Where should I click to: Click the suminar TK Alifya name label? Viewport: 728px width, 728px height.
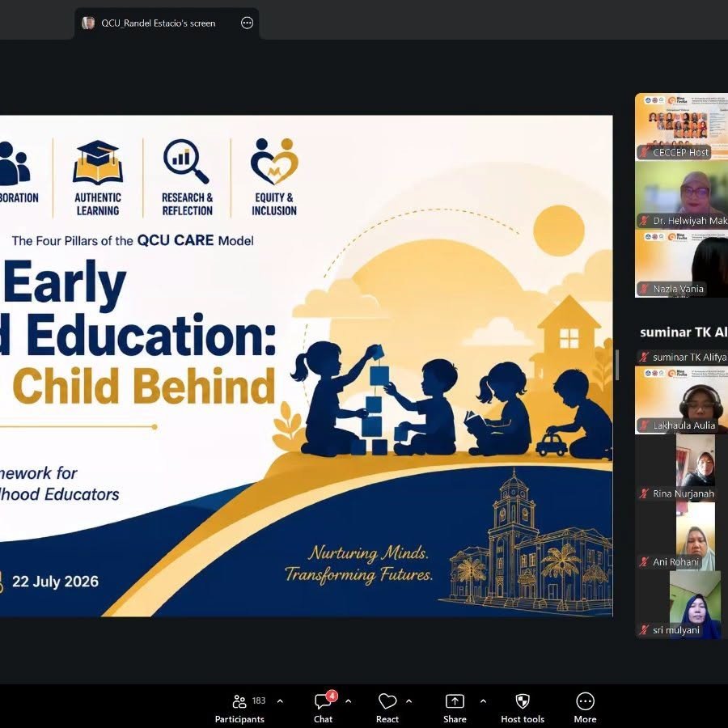point(689,357)
